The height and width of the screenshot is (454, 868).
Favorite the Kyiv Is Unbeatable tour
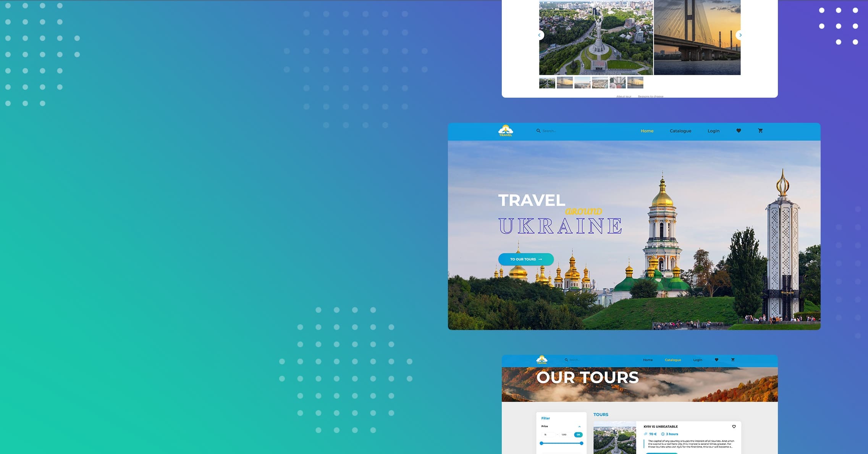pyautogui.click(x=734, y=427)
